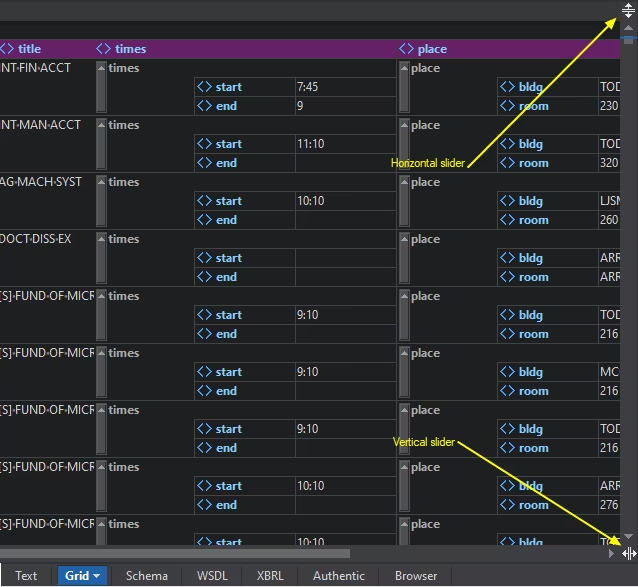Collapse the place element in the AG-MACH-SYST row
This screenshot has height=587, width=638.
[404, 182]
